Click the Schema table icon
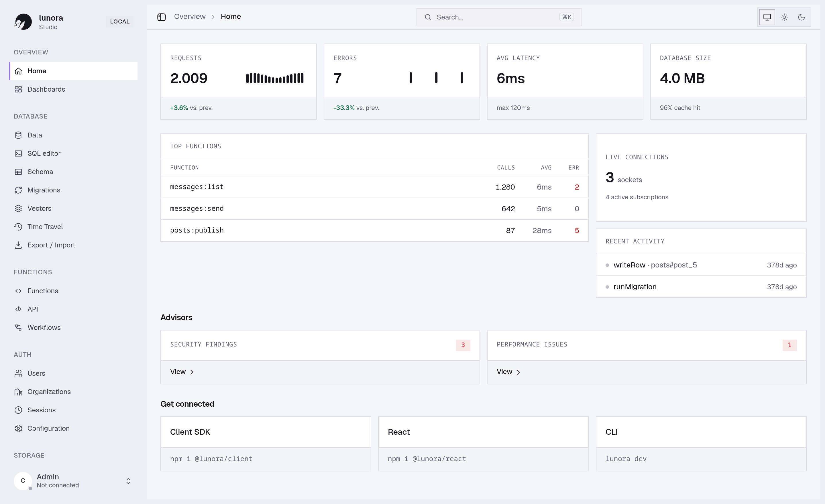The height and width of the screenshot is (504, 825). [x=18, y=172]
